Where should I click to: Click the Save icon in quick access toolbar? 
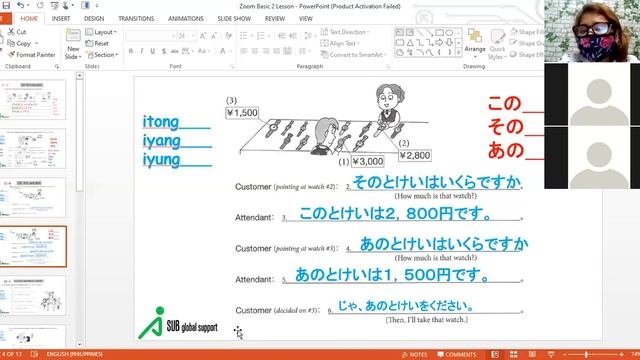click(6, 5)
